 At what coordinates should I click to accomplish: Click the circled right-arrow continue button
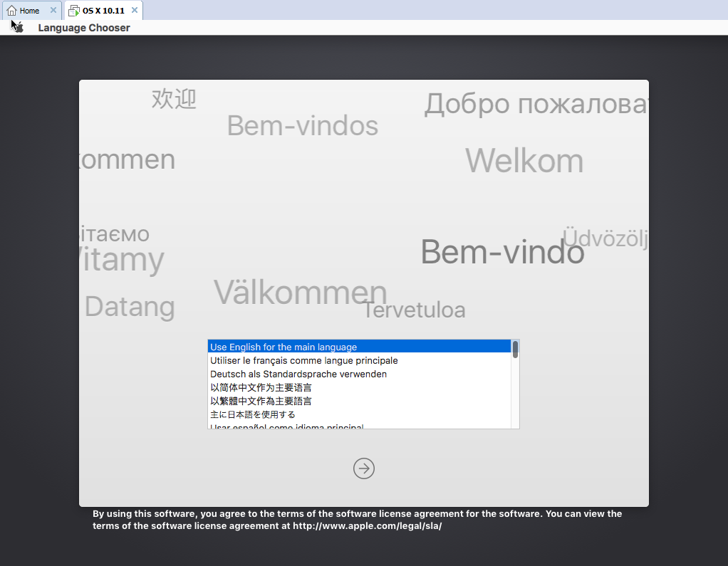coord(364,468)
